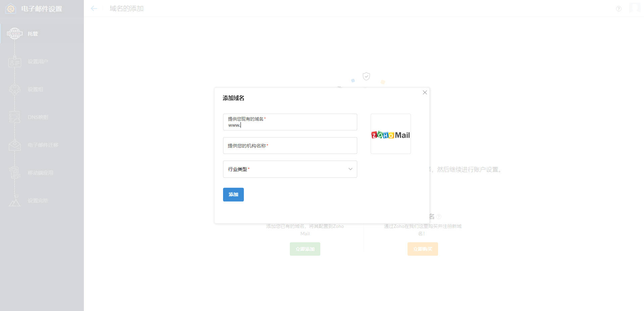Select the 电子邮件迁移 sidebar icon
The image size is (644, 311).
(x=14, y=145)
